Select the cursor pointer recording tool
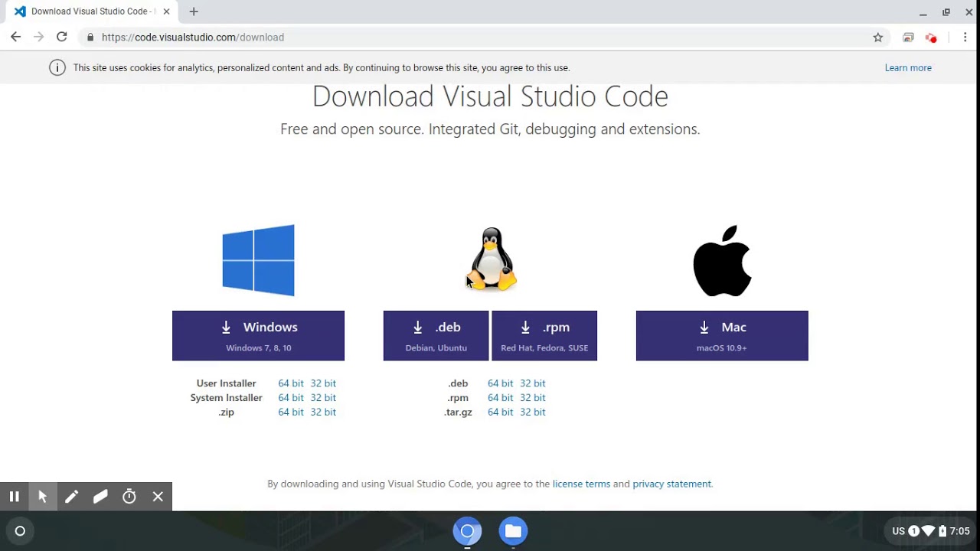Viewport: 980px width, 551px height. 43,497
